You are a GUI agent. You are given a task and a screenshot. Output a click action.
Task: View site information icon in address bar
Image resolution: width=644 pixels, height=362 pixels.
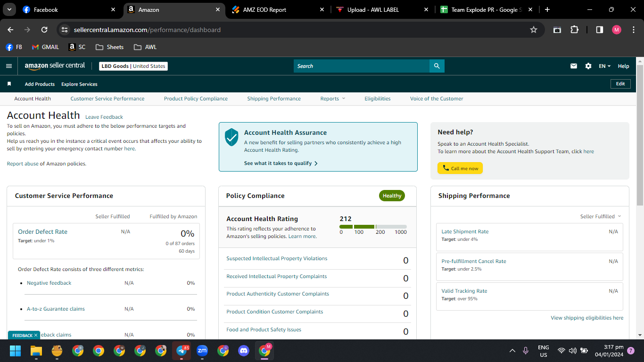point(65,30)
